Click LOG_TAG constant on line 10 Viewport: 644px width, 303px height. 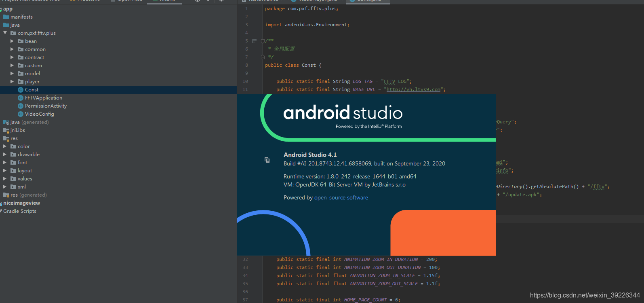click(x=362, y=81)
